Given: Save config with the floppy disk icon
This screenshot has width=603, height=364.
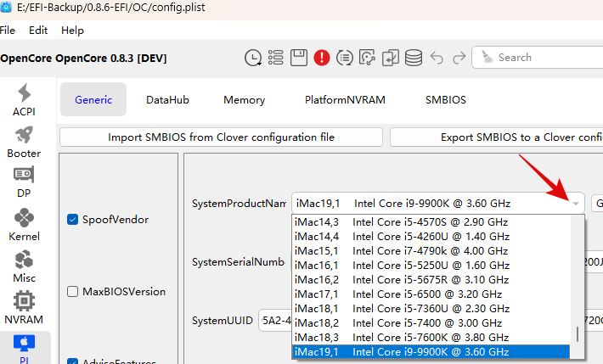Looking at the screenshot, I should coord(299,58).
